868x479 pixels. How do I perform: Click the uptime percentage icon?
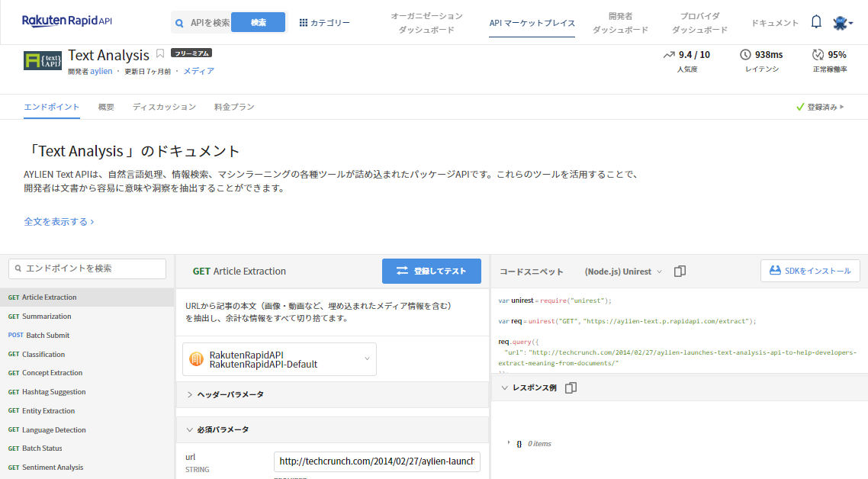pos(818,55)
